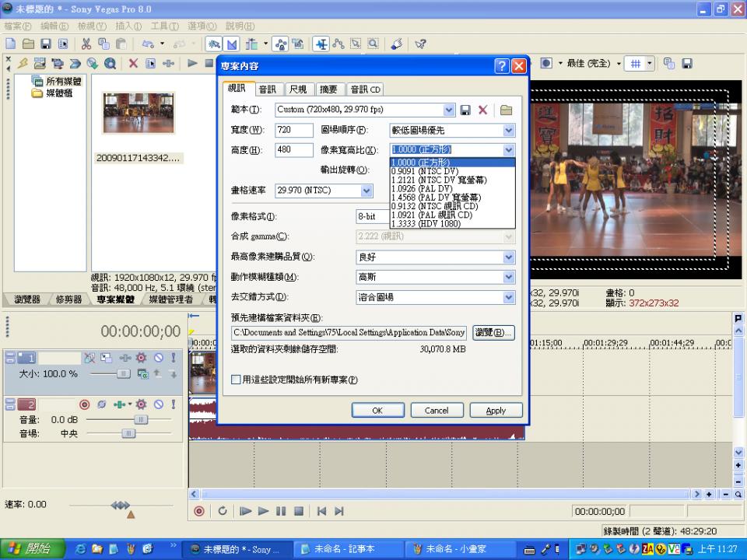The height and width of the screenshot is (560, 747).
Task: Open the 摘要 tab in the dialog
Action: point(328,89)
